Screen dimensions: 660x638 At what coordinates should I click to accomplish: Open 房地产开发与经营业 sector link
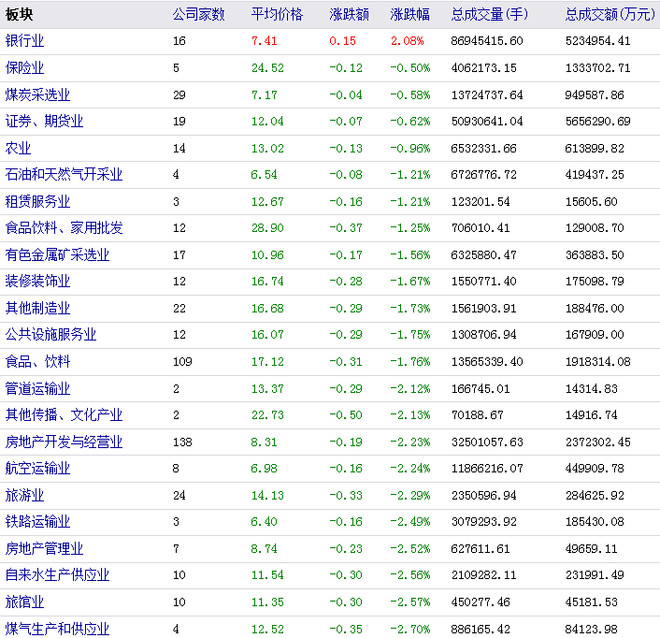coord(64,442)
